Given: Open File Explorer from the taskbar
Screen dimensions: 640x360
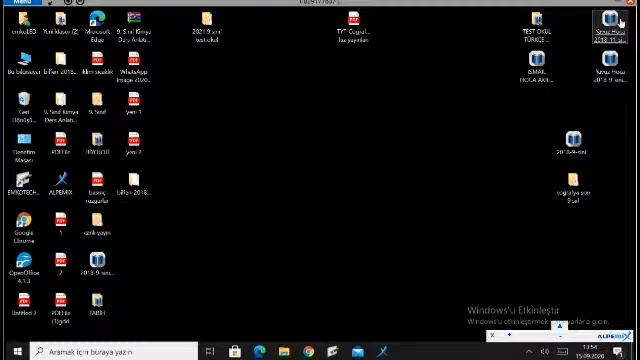Looking at the screenshot, I should (284, 351).
